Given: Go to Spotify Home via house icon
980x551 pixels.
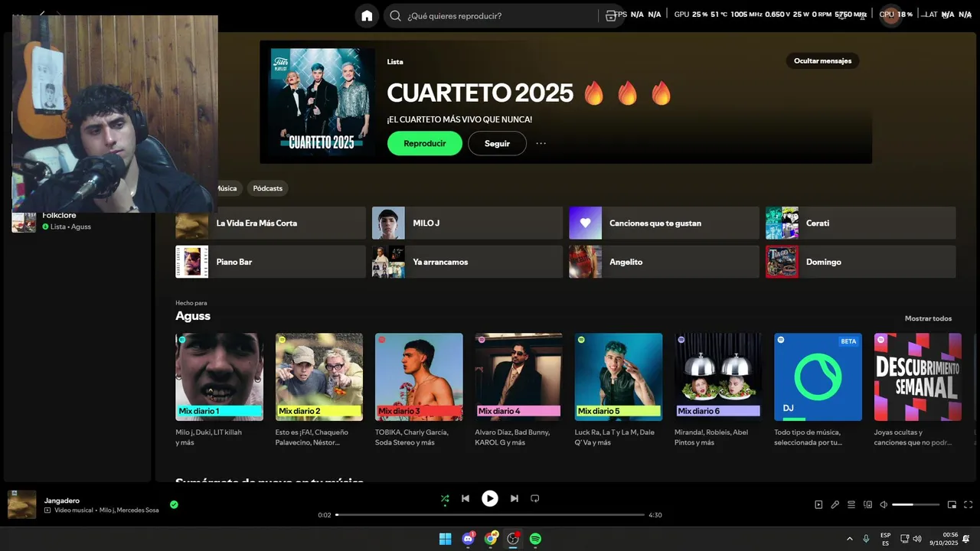Looking at the screenshot, I should click(x=367, y=15).
